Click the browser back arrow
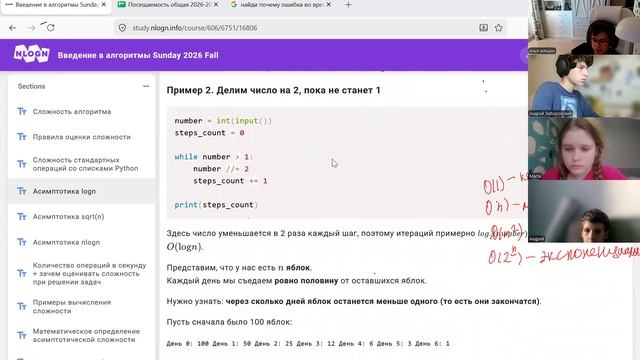The height and width of the screenshot is (360, 640). pos(13,28)
